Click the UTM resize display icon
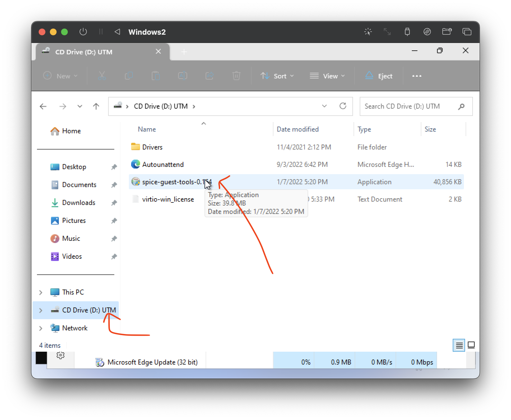The image size is (511, 420). (x=387, y=32)
